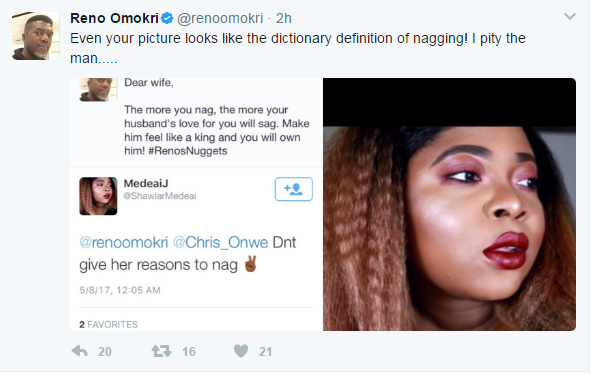Open the tweet options chevron
This screenshot has height=374, width=590.
[570, 17]
